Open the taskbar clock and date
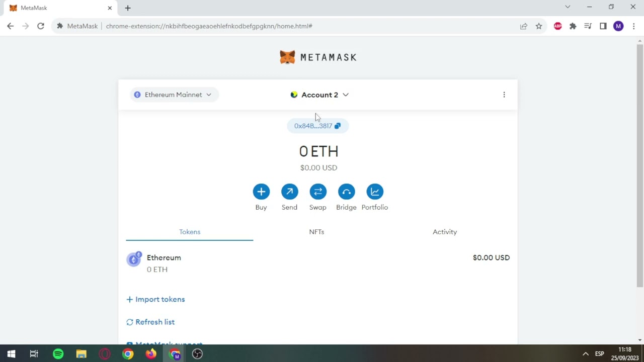This screenshot has height=362, width=644. coord(625,354)
